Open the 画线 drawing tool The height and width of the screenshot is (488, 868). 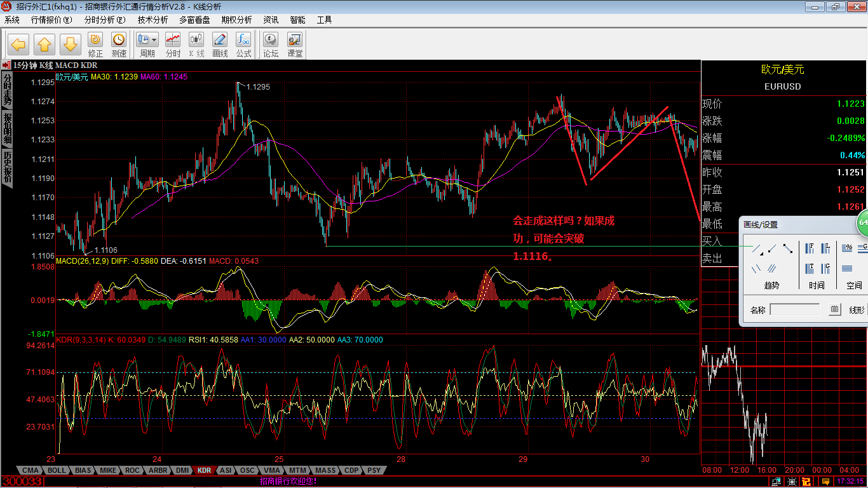pyautogui.click(x=220, y=44)
